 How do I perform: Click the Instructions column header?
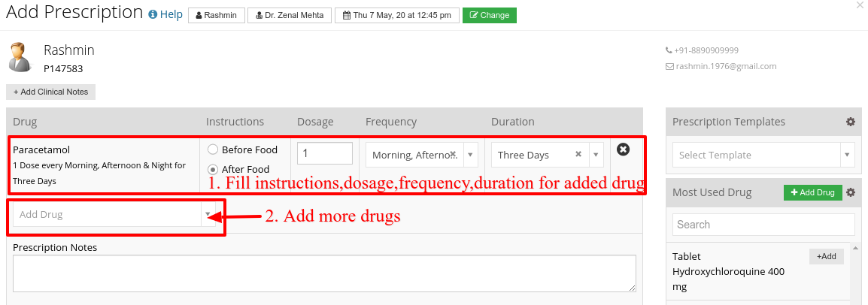pyautogui.click(x=235, y=122)
